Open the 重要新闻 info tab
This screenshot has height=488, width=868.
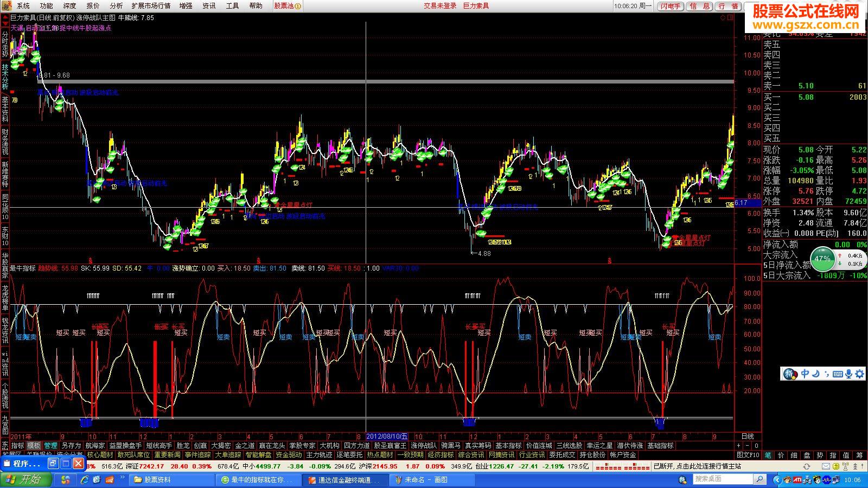[x=167, y=455]
